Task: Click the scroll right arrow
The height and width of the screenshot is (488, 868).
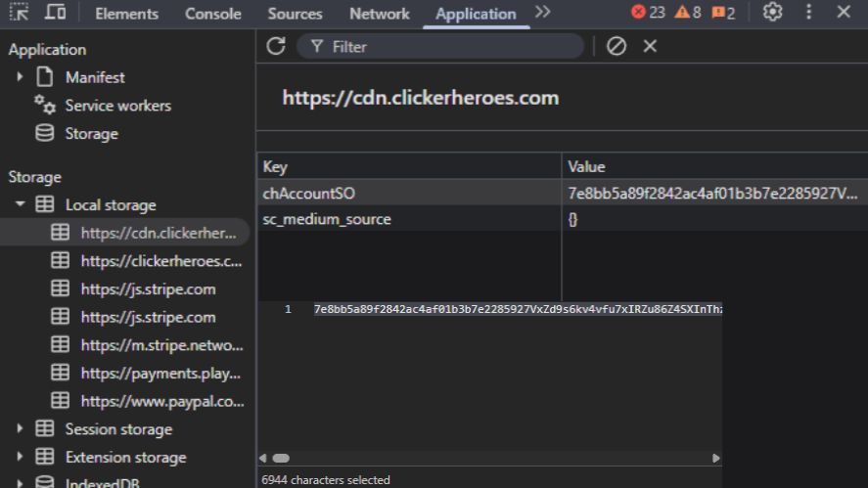Action: 715,458
